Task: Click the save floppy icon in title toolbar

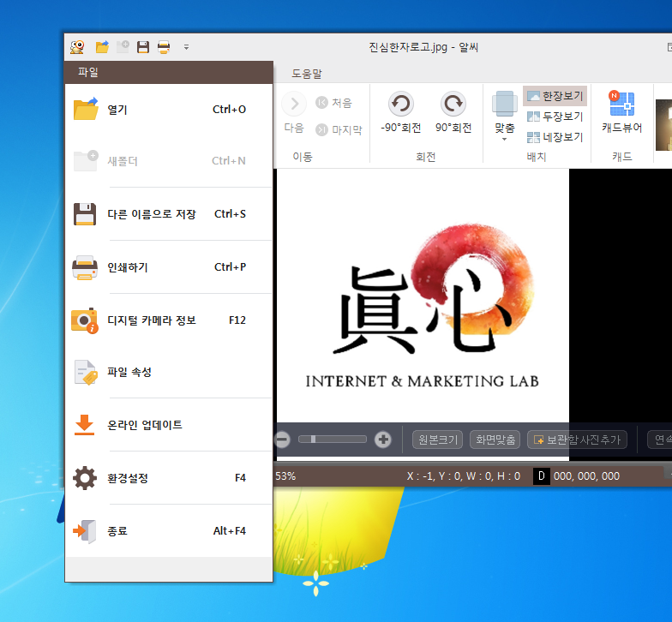Action: pos(142,46)
